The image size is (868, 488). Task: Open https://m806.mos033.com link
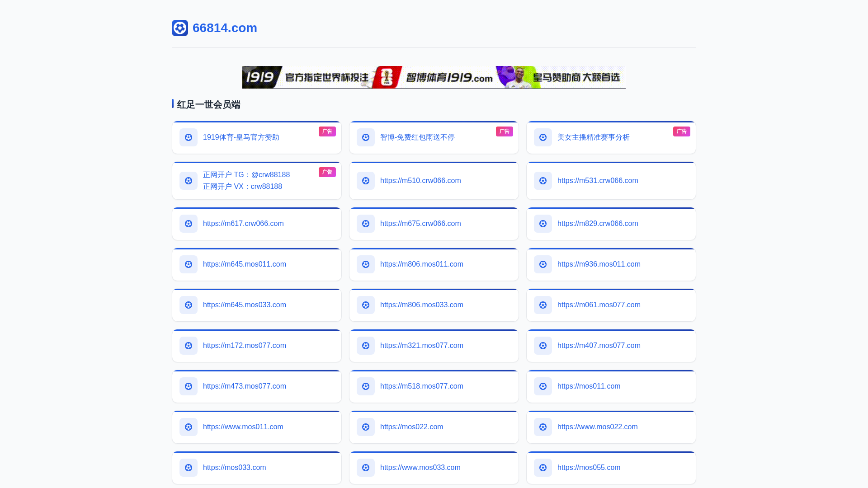tap(422, 305)
